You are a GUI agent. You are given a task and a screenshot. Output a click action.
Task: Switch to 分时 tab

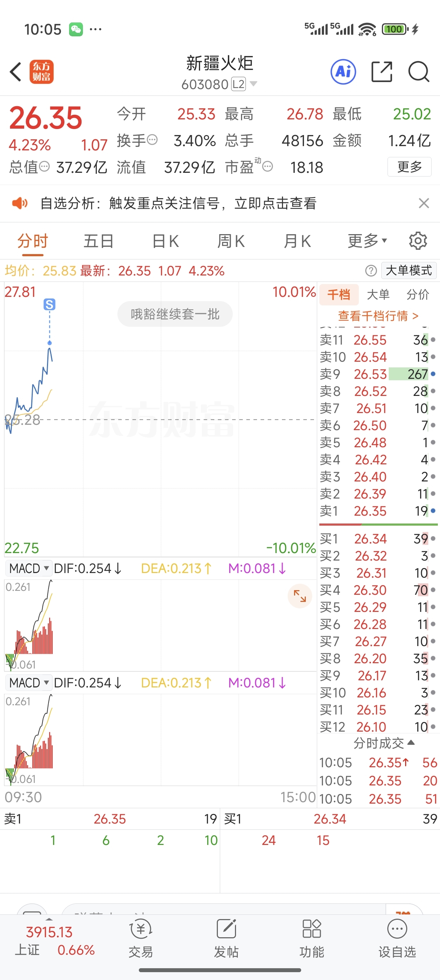pyautogui.click(x=33, y=241)
